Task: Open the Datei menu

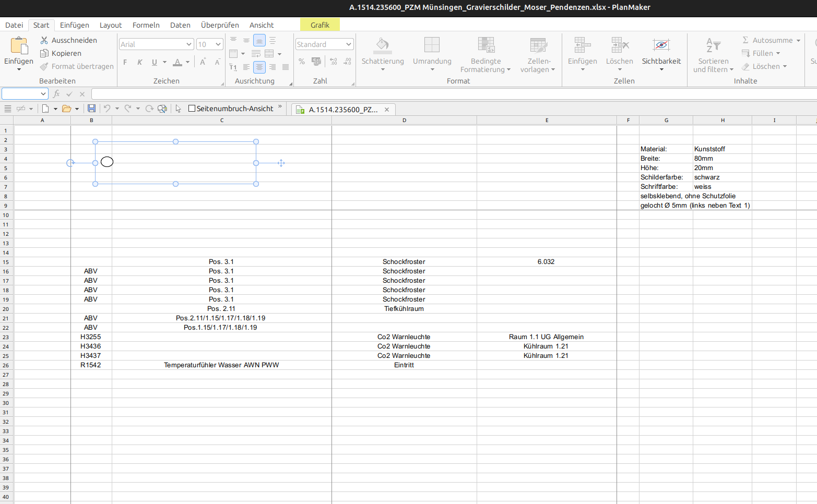Action: [x=14, y=25]
